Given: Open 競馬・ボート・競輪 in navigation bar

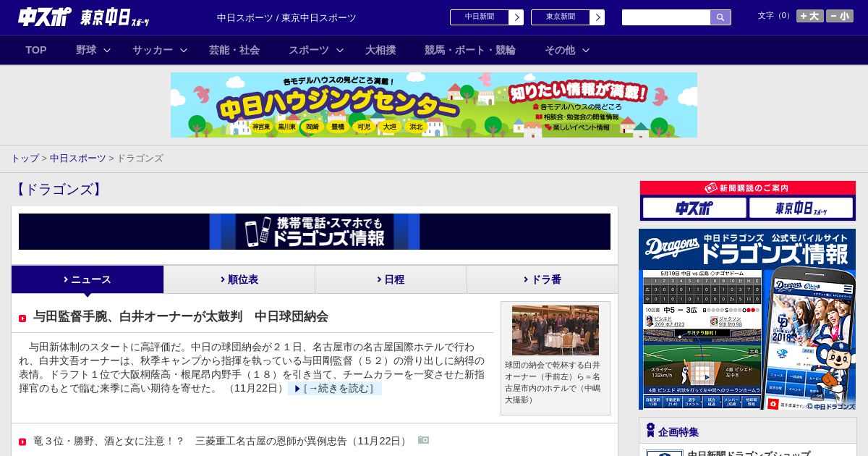Looking at the screenshot, I should tap(470, 50).
